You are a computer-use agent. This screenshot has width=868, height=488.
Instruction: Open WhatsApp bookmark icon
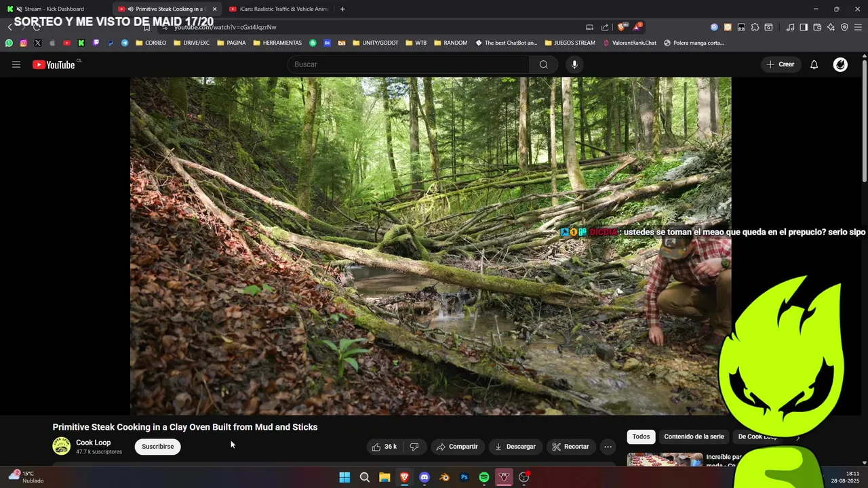[9, 43]
